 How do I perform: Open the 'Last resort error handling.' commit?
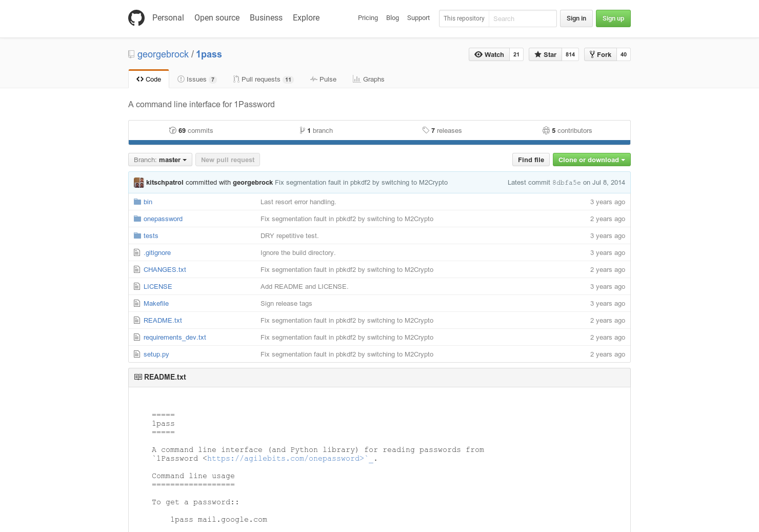coord(298,202)
